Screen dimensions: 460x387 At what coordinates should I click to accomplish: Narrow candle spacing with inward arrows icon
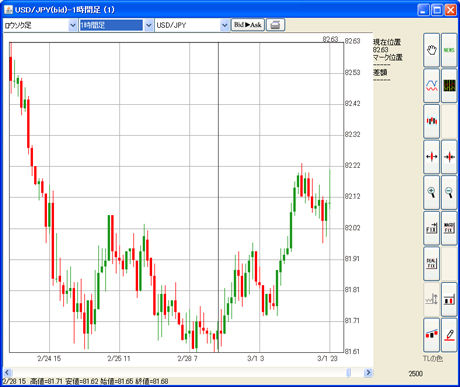coord(449,157)
